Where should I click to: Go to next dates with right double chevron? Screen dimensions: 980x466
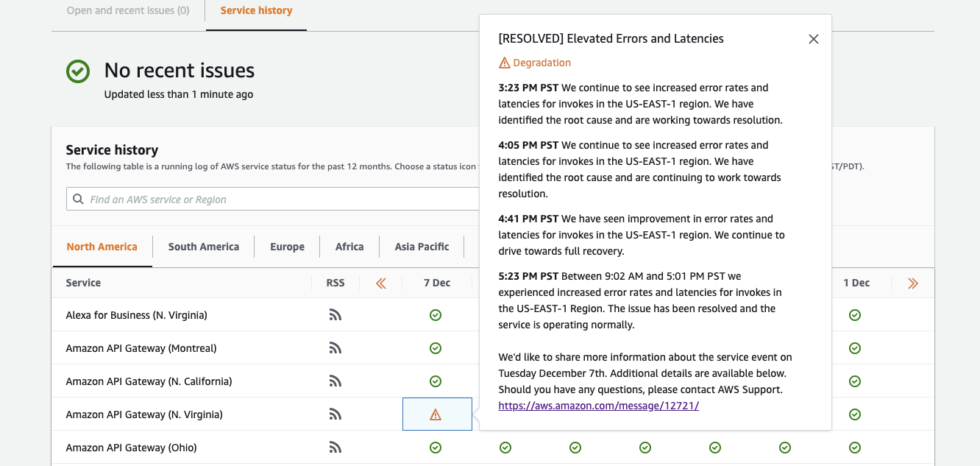pos(913,283)
